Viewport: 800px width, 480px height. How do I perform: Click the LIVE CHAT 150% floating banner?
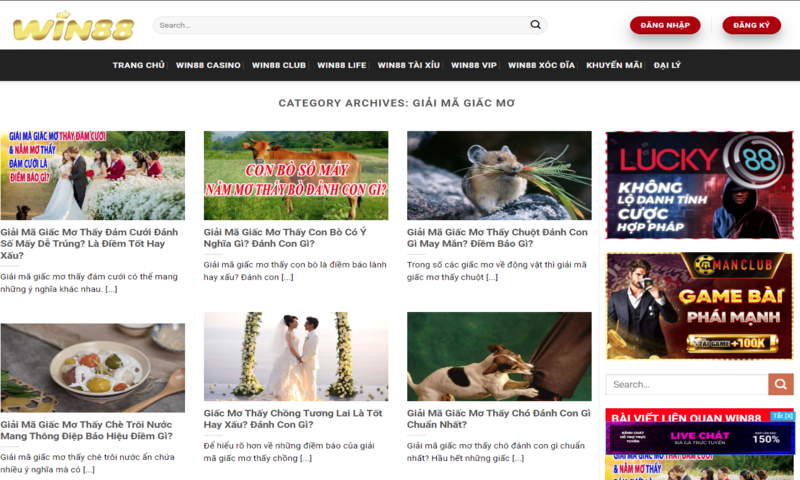pos(699,438)
